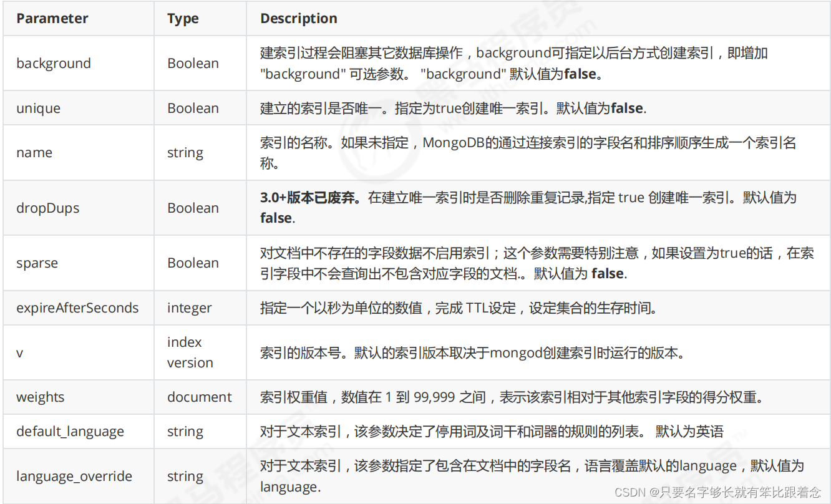Click the description mentioning '语言覆盖默认的language'
Viewport: 831px width, 504px height.
coord(532,477)
